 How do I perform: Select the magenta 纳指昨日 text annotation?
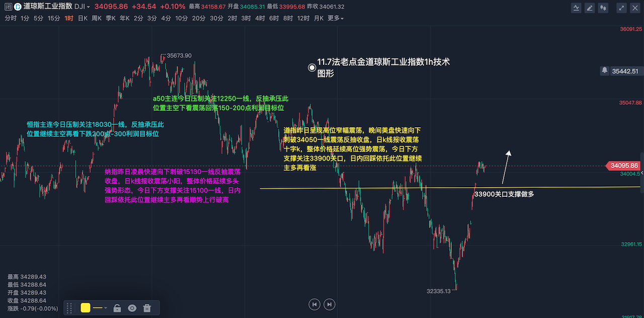(173, 186)
